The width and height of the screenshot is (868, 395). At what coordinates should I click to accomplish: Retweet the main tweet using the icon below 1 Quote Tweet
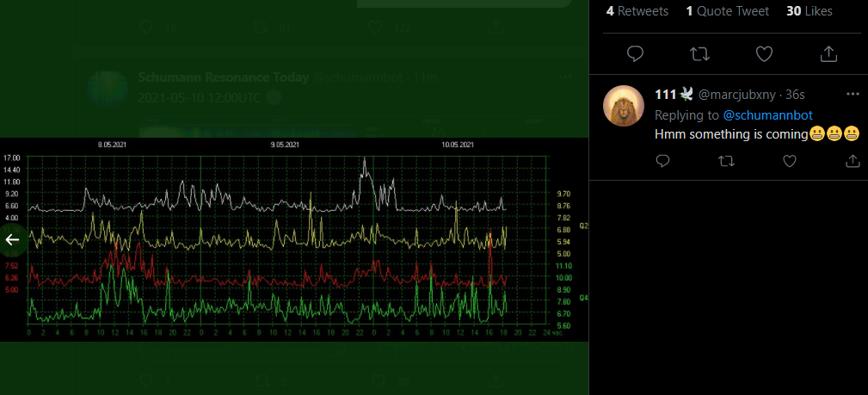click(699, 53)
